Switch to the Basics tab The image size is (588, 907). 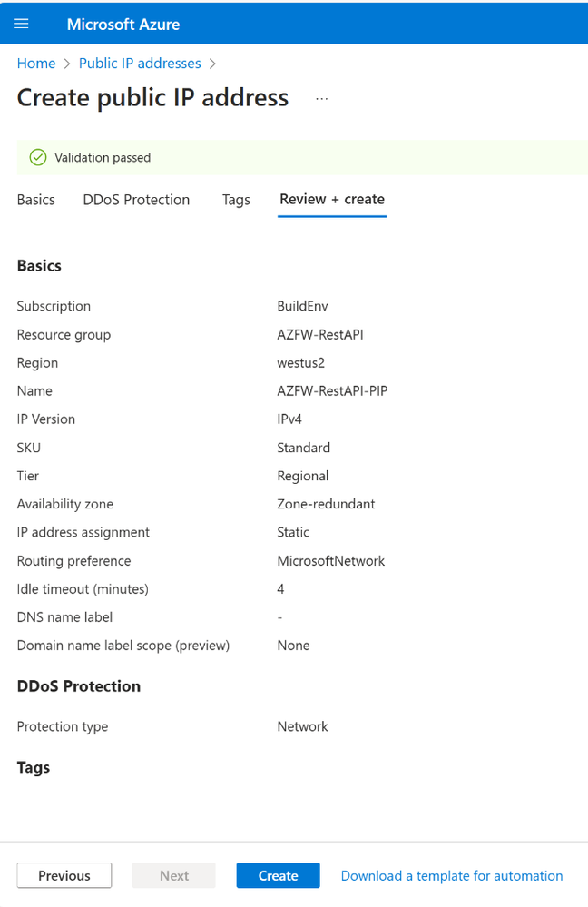tap(36, 200)
